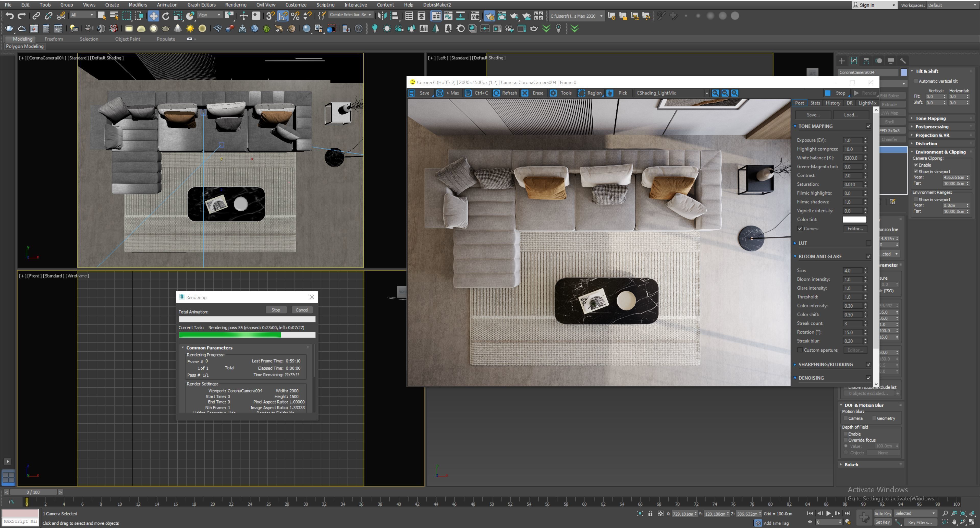Toggle the SHARPENING/BLURRING checkbox
980x528 pixels.
(x=868, y=365)
